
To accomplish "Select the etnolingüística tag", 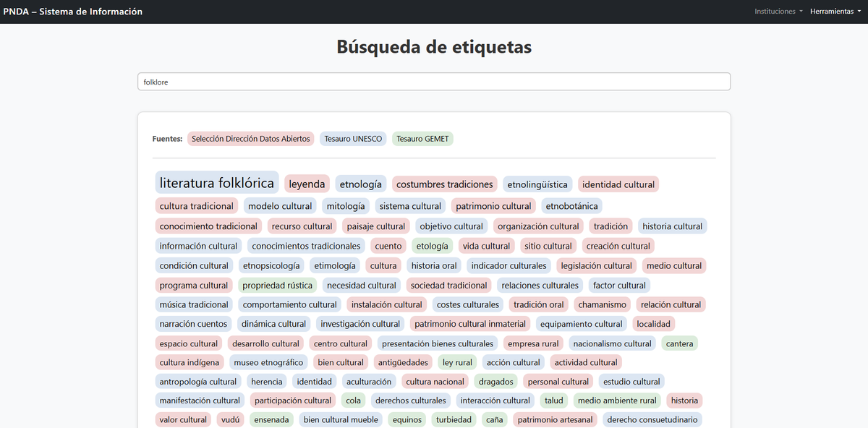I will 537,184.
